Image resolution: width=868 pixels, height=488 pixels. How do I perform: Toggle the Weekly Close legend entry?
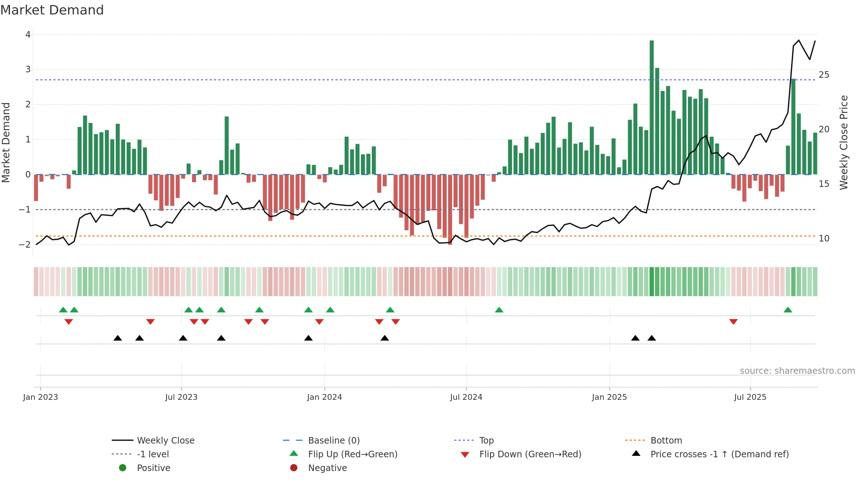pyautogui.click(x=153, y=440)
